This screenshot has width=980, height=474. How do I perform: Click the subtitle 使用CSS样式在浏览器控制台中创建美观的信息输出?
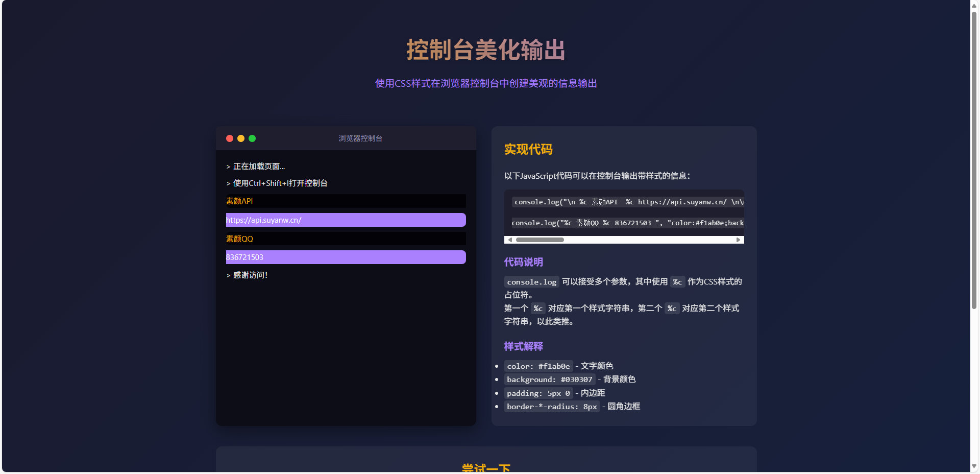[x=486, y=83]
